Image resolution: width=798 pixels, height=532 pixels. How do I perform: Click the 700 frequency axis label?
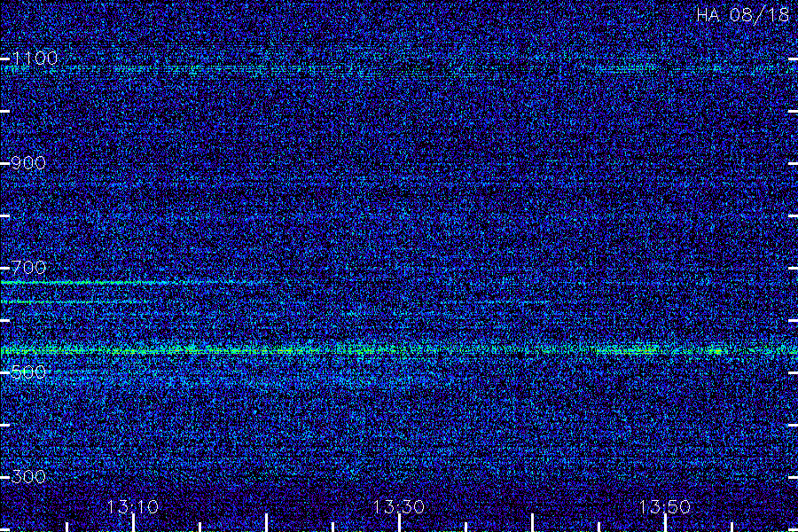pos(28,268)
